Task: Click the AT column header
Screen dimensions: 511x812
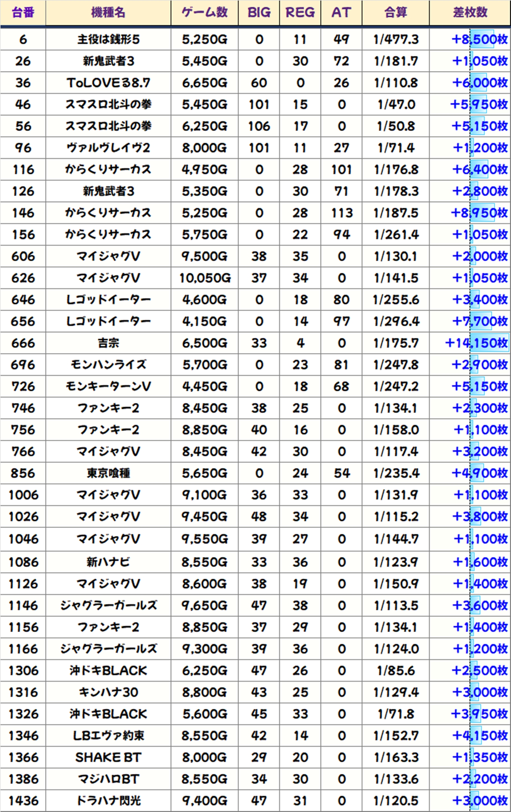Action: tap(341, 13)
